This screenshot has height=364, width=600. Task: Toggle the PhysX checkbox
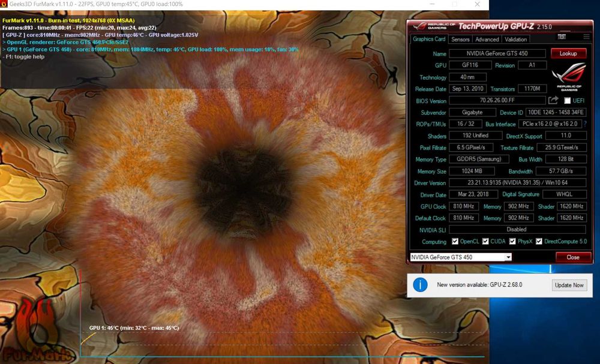[x=512, y=241]
